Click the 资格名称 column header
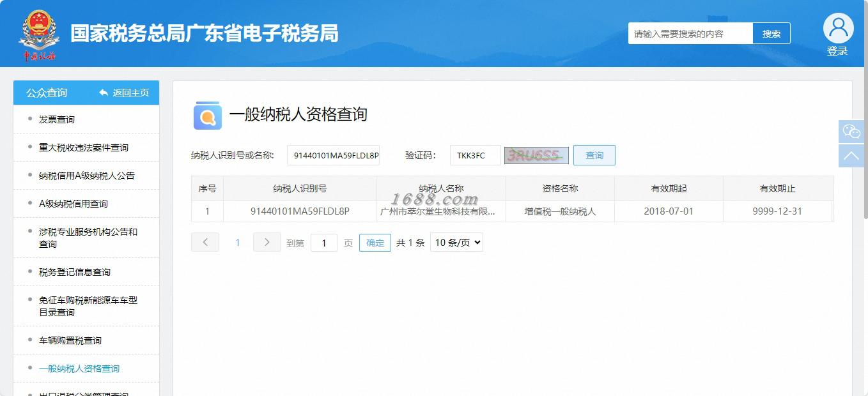Image resolution: width=868 pixels, height=396 pixels. coord(560,188)
